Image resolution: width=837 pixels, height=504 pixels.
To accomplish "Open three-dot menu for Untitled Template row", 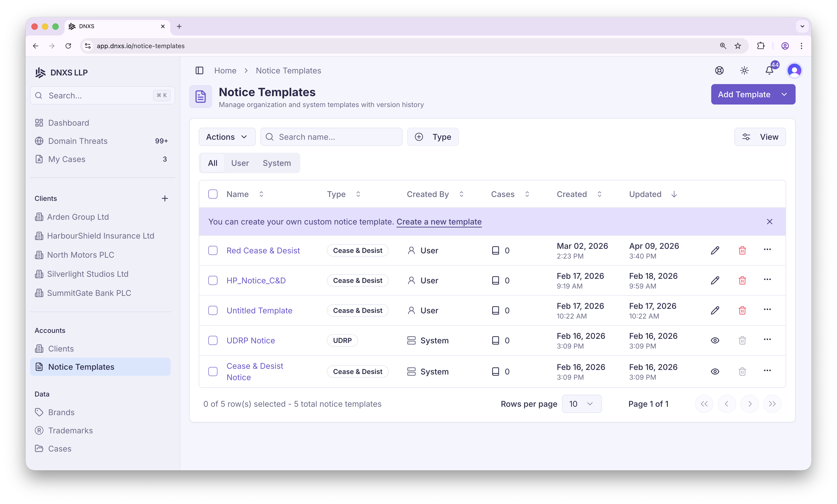I will 767,309.
